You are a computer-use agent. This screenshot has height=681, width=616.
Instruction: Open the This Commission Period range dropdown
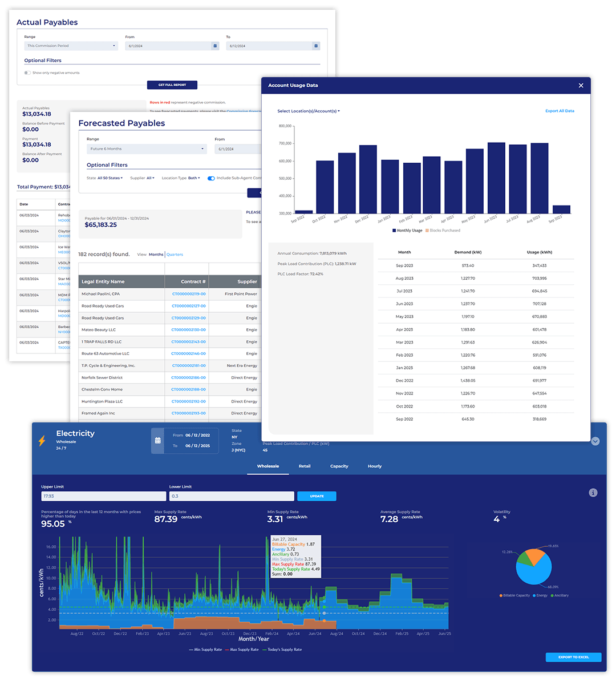click(x=71, y=46)
